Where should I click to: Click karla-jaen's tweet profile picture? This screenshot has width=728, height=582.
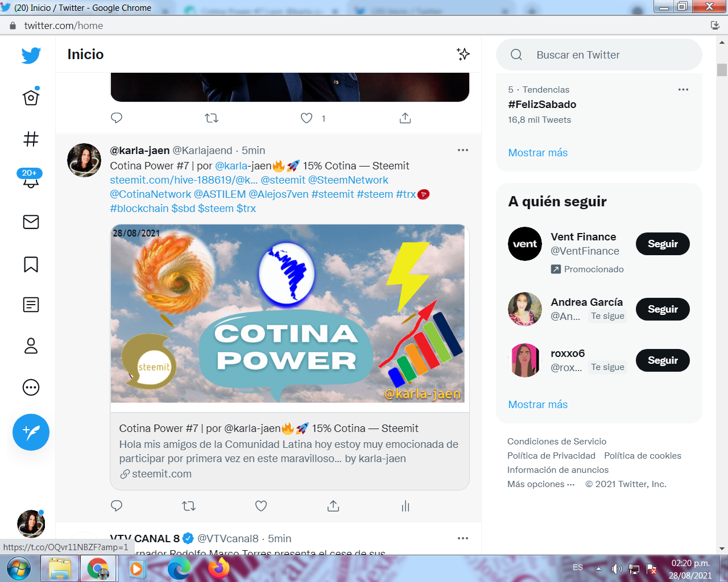[84, 160]
